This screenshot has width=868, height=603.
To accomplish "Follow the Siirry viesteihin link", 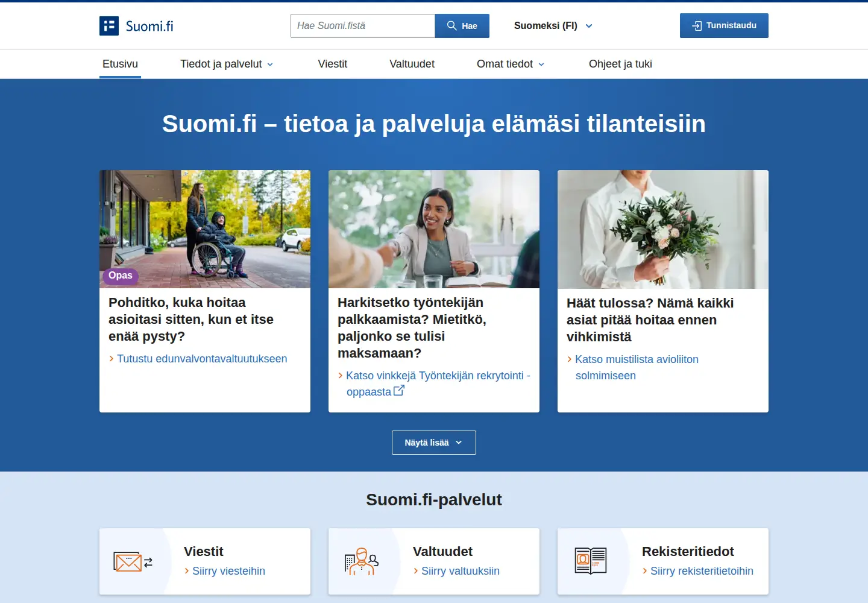I will [x=228, y=571].
